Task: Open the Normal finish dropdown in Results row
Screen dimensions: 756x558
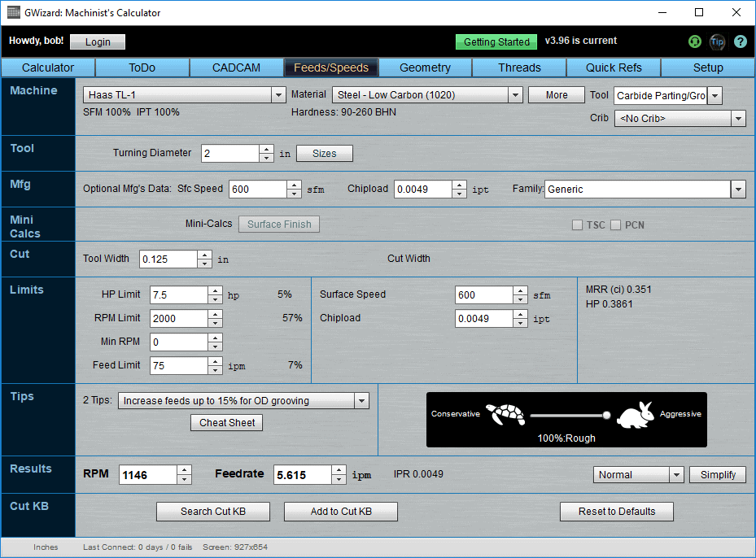Action: pos(676,474)
